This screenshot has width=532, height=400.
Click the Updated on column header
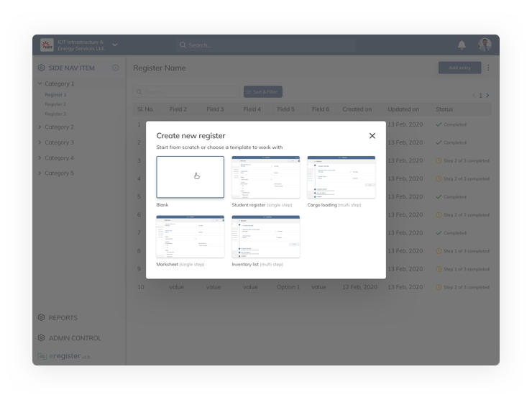[403, 109]
